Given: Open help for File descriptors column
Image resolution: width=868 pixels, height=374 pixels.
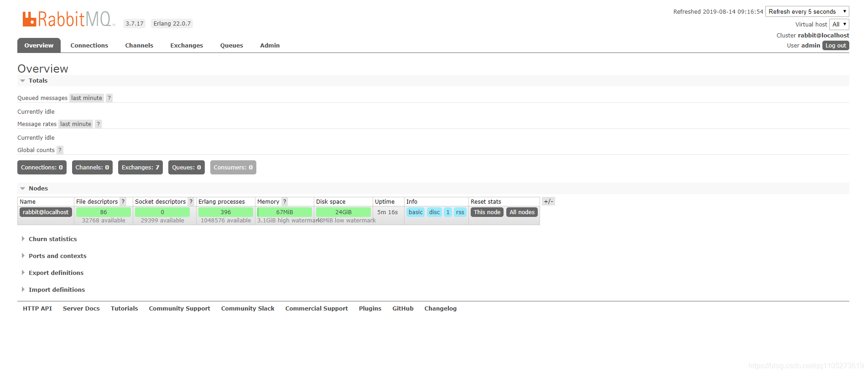Looking at the screenshot, I should [x=123, y=201].
